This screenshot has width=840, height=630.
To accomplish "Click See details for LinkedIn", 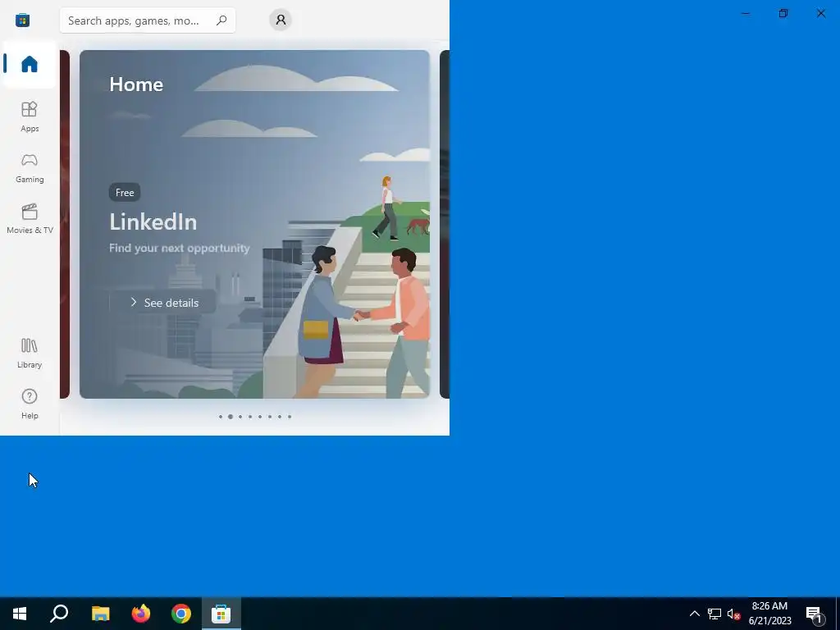I will pos(163,303).
